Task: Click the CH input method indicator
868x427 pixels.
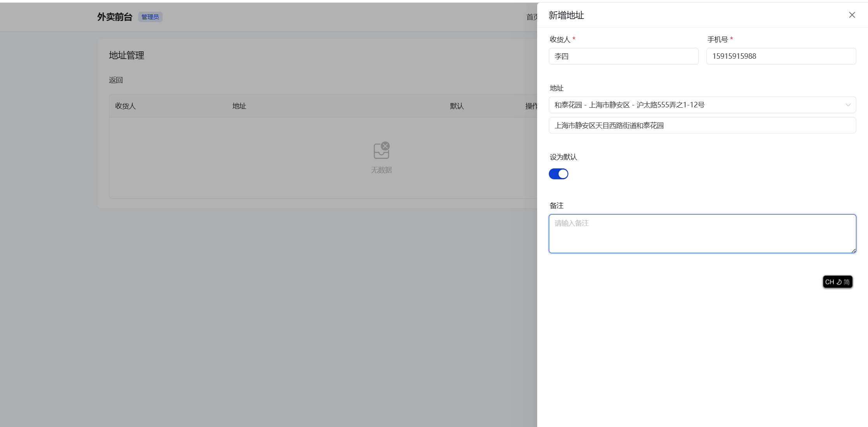Action: (829, 282)
